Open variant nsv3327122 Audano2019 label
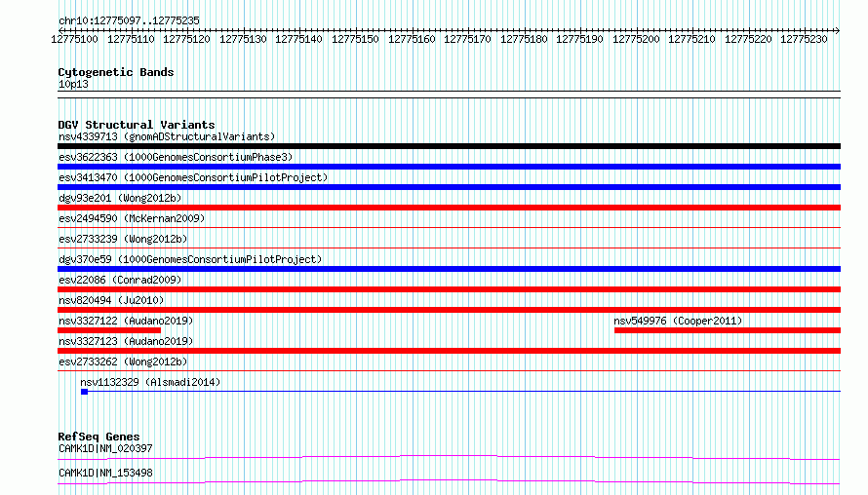The image size is (868, 495). tap(126, 321)
